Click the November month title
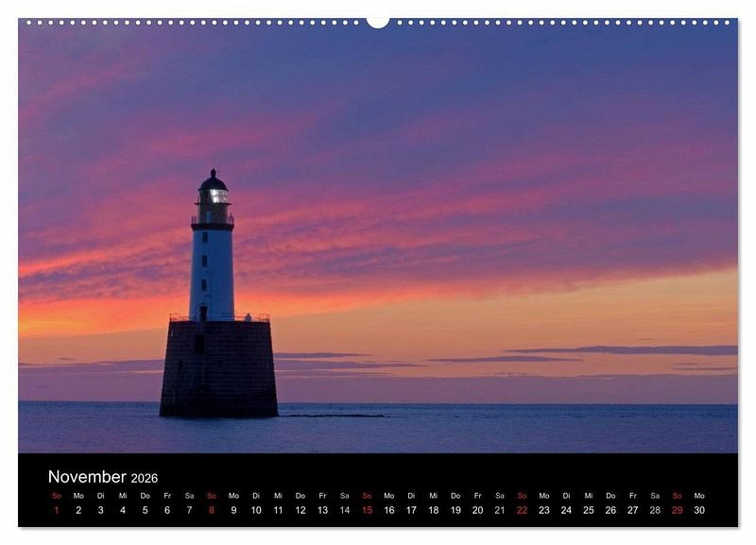 pos(87,477)
